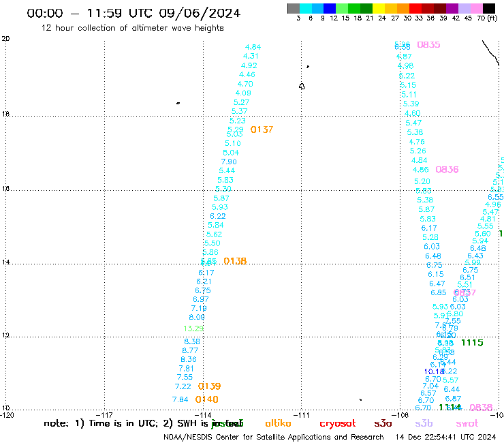Click the orange time label 0138
Image resolution: width=504 pixels, height=443 pixels.
235,261
